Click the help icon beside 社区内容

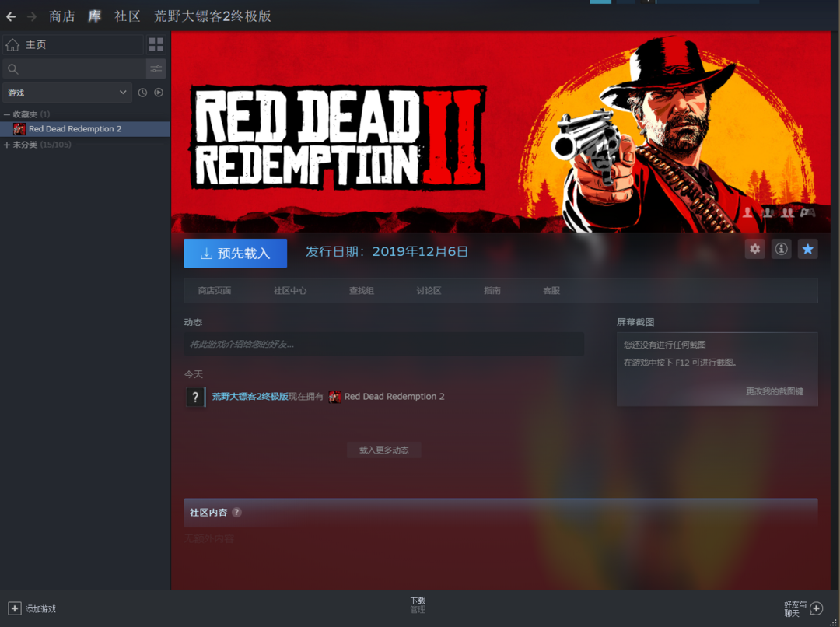(x=236, y=512)
